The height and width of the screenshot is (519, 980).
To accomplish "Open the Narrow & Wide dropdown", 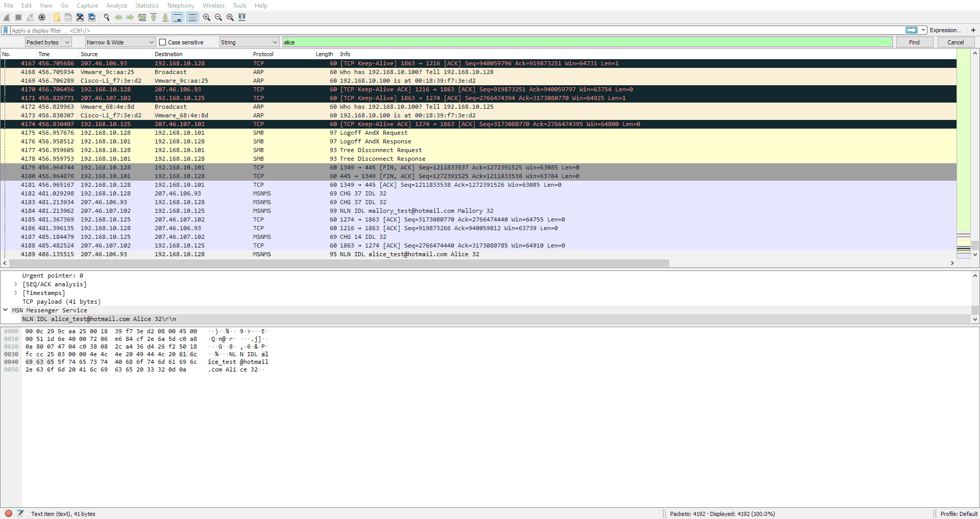I will [120, 42].
